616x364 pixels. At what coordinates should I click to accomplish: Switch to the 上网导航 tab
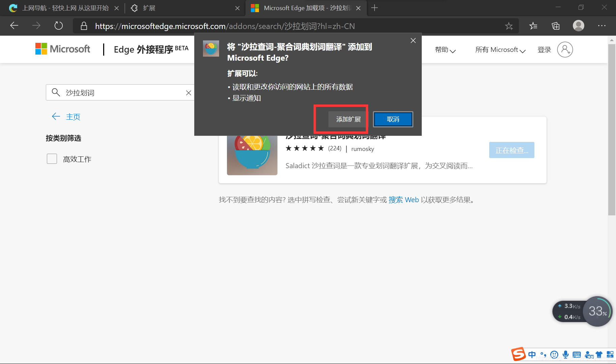click(x=64, y=8)
